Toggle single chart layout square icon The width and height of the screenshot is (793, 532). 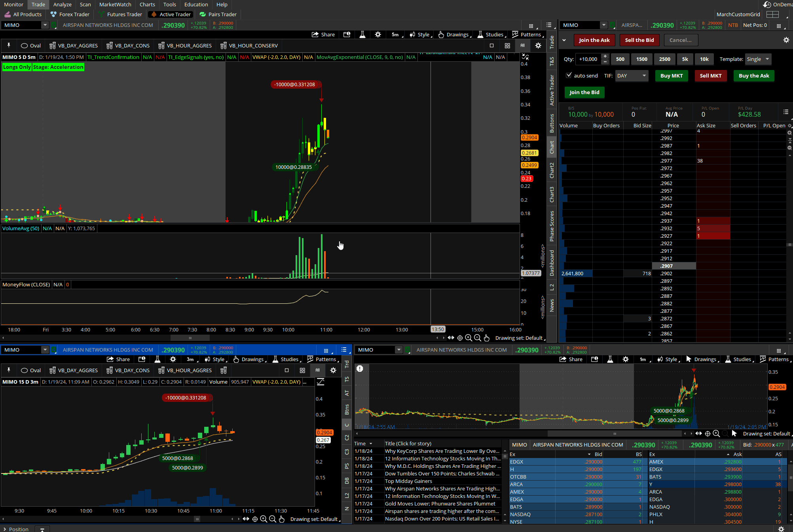(x=491, y=45)
